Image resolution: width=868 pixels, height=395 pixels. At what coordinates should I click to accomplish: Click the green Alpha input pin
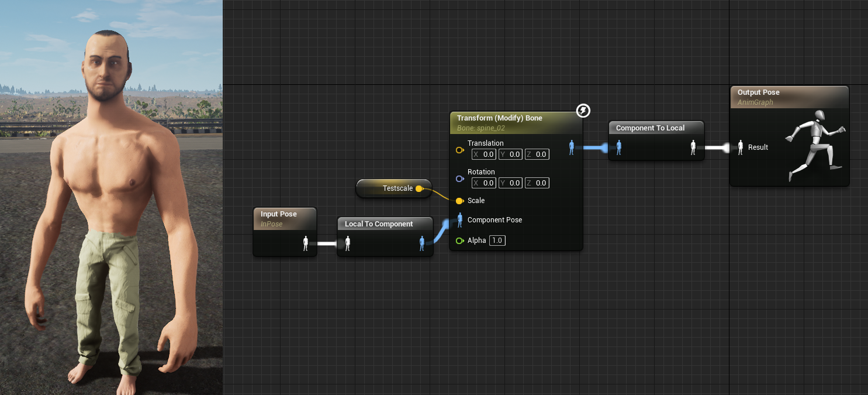click(459, 241)
